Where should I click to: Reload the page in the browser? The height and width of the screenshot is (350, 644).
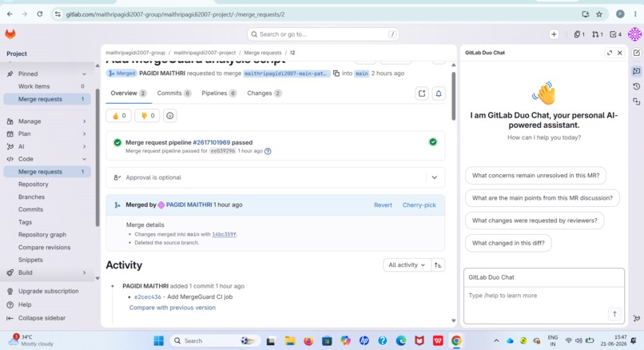point(39,14)
